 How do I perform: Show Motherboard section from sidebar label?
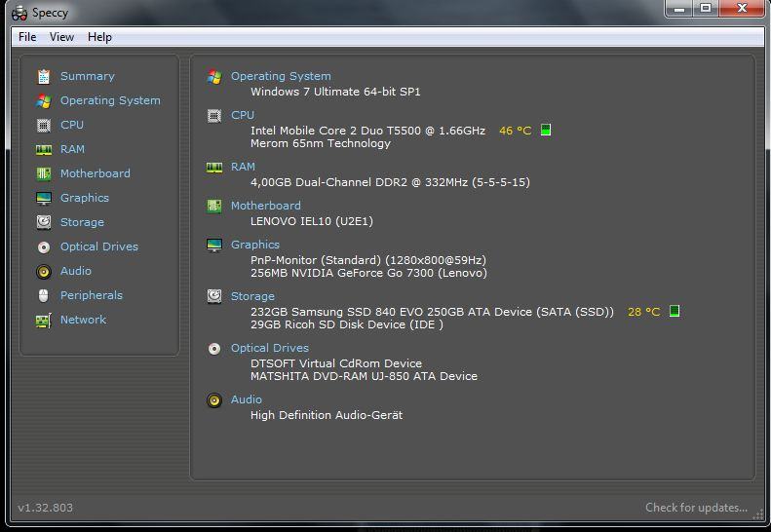96,173
